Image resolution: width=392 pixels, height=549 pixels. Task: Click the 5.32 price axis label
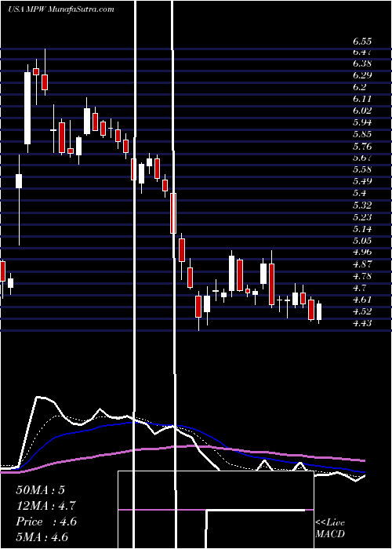coord(362,205)
